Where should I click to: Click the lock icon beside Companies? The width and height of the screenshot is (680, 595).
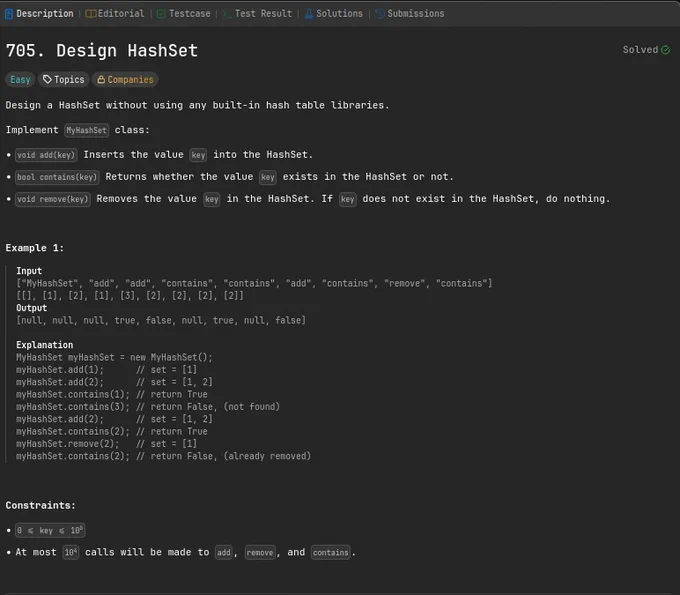(101, 79)
